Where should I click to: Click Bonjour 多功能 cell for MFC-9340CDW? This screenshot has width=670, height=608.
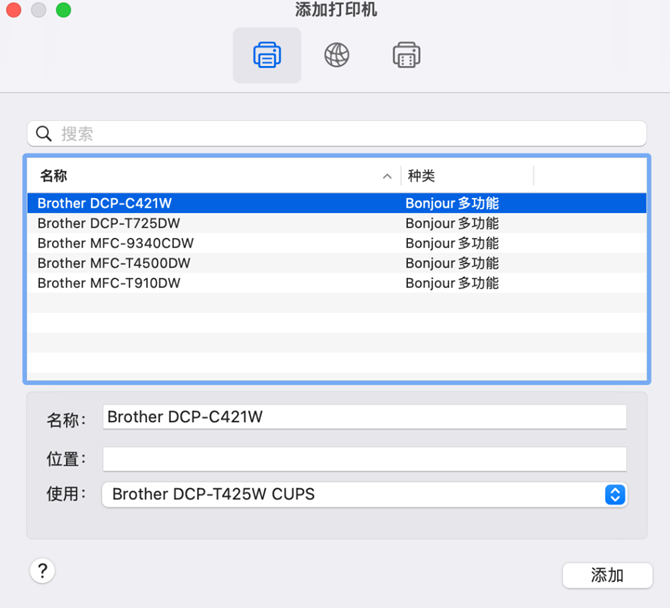(452, 243)
